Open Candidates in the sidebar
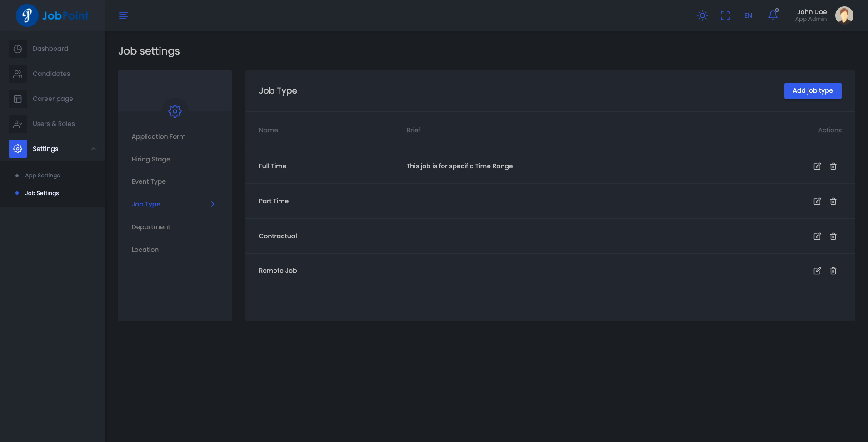The width and height of the screenshot is (868, 442). [x=51, y=74]
